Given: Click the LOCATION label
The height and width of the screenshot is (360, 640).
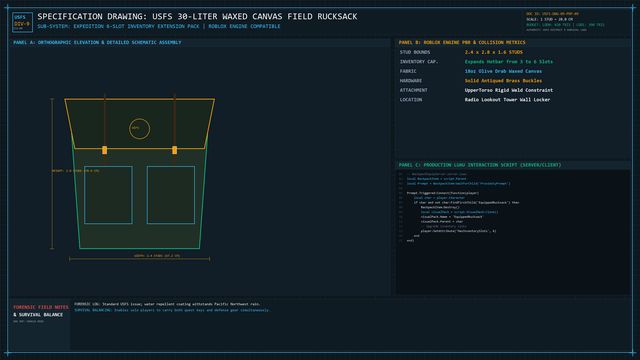Looking at the screenshot, I should tap(411, 100).
